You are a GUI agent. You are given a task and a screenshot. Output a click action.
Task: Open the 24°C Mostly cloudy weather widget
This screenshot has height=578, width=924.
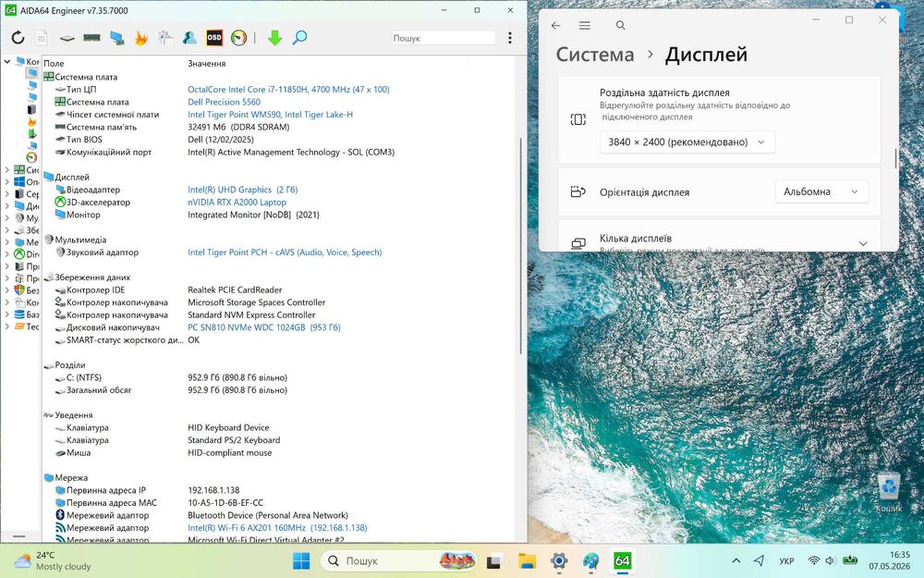(x=53, y=561)
